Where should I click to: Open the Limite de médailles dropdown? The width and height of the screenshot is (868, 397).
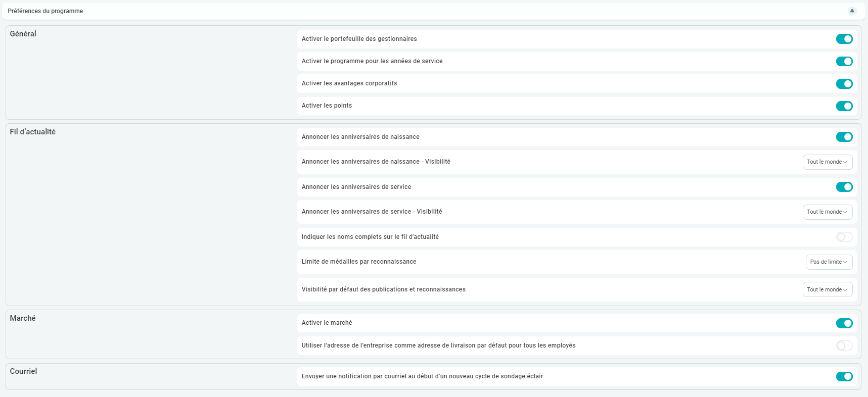pos(829,262)
